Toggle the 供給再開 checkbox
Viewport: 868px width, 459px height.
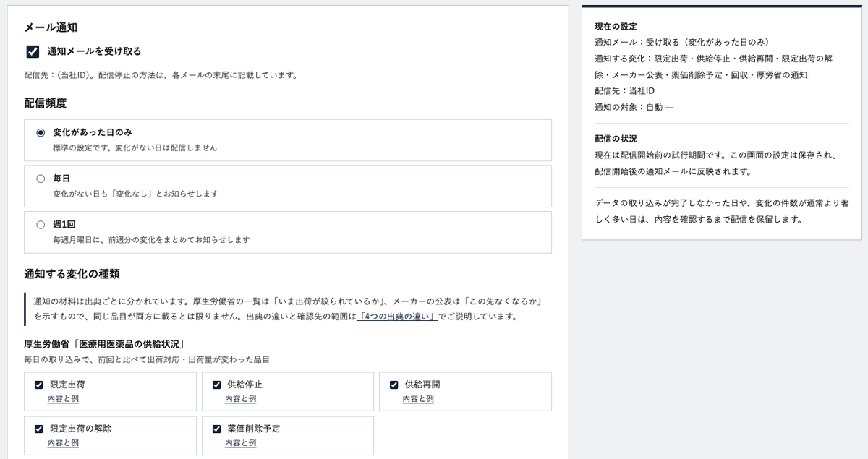[394, 385]
